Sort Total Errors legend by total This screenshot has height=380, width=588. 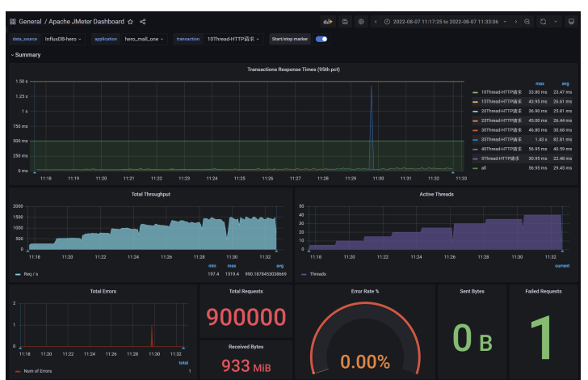(184, 363)
